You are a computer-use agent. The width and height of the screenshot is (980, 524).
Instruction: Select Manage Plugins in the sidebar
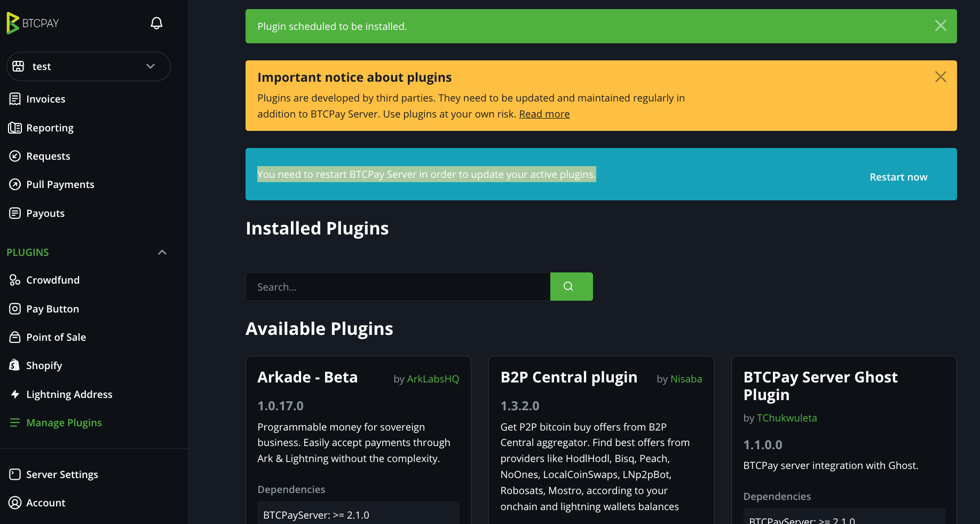tap(64, 423)
